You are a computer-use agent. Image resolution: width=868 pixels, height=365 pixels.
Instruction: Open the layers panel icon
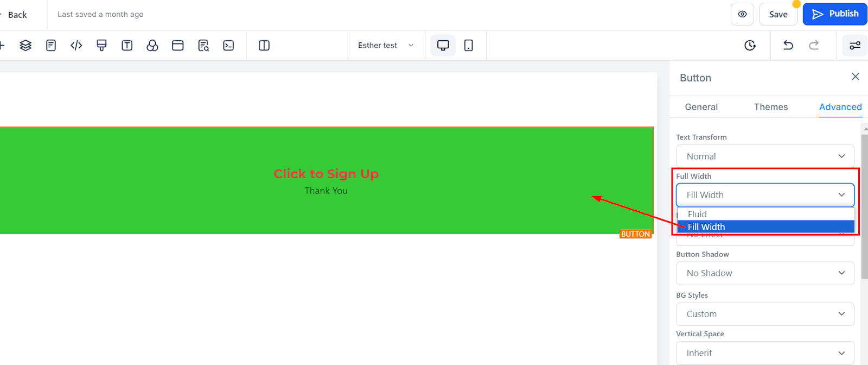pyautogui.click(x=25, y=46)
